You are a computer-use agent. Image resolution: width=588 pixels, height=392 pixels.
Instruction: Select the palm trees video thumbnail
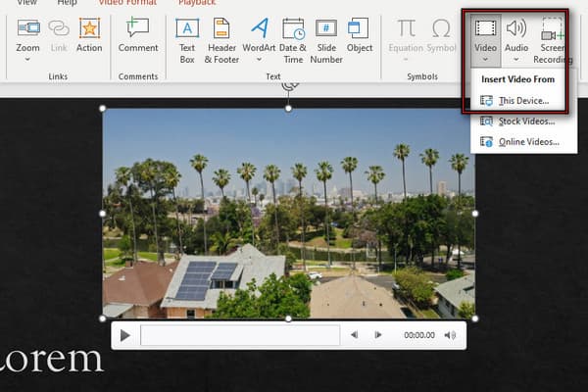[288, 214]
